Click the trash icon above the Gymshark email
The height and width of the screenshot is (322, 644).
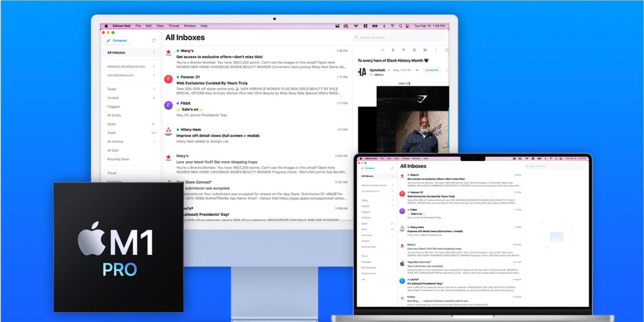393,50
